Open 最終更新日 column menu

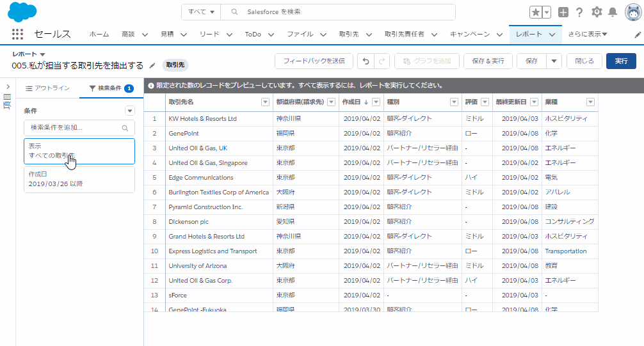tap(534, 102)
